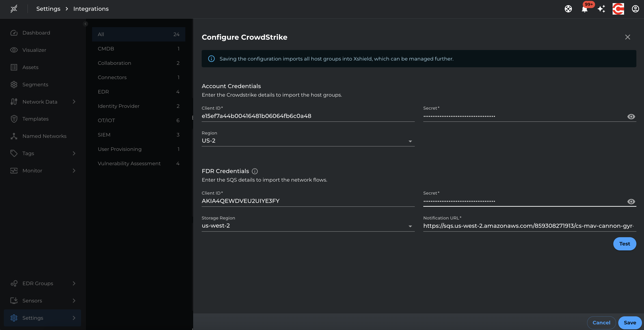The width and height of the screenshot is (644, 330).
Task: Reveal the Account Credentials secret
Action: coord(631,117)
